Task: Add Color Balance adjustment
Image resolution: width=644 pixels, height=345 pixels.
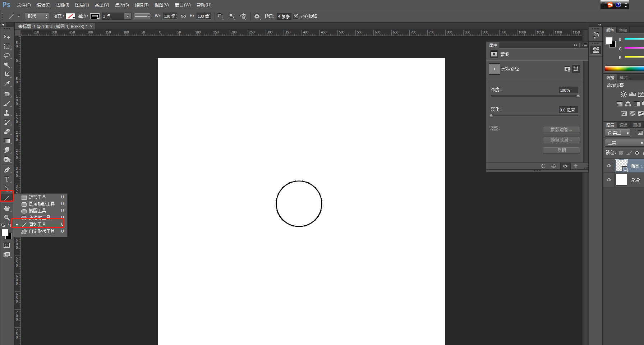Action: tap(628, 104)
